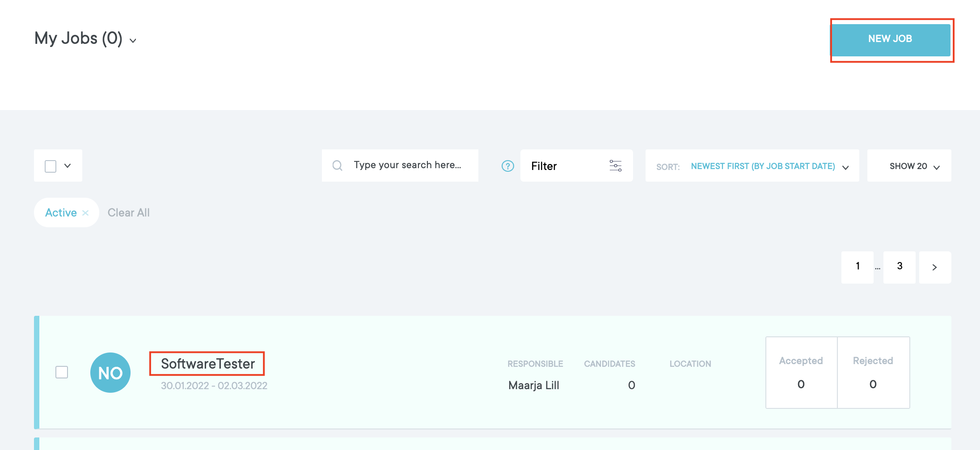Click the search input field
980x450 pixels.
407,166
